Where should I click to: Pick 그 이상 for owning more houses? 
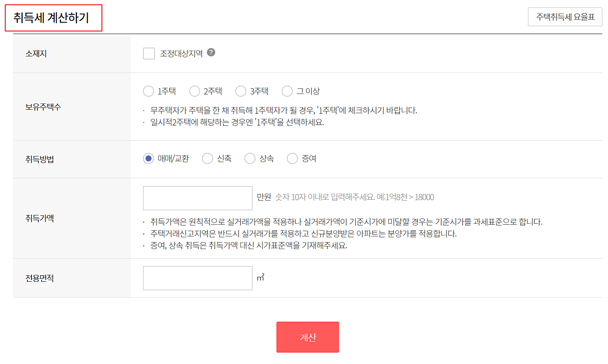[287, 91]
